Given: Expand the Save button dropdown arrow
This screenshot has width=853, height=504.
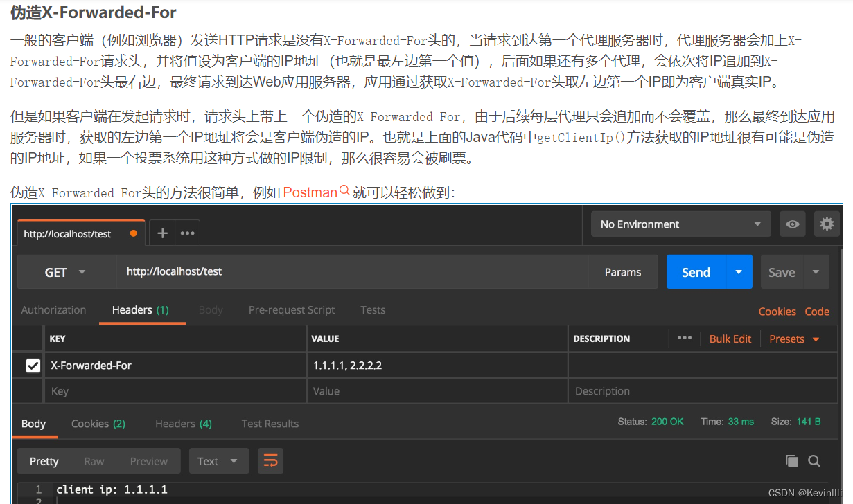Looking at the screenshot, I should [x=816, y=272].
